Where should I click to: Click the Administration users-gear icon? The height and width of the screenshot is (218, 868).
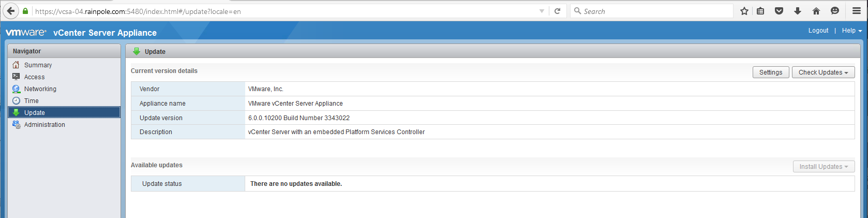[16, 124]
